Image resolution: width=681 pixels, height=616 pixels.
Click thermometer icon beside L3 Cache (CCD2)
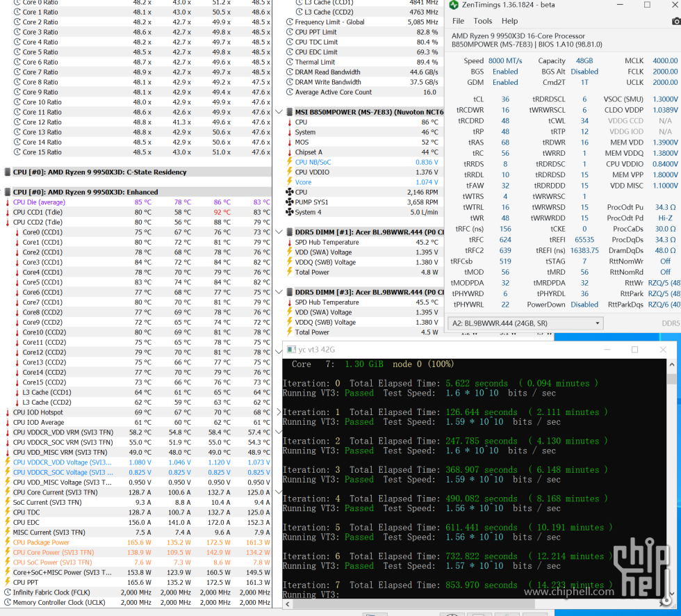pyautogui.click(x=17, y=403)
